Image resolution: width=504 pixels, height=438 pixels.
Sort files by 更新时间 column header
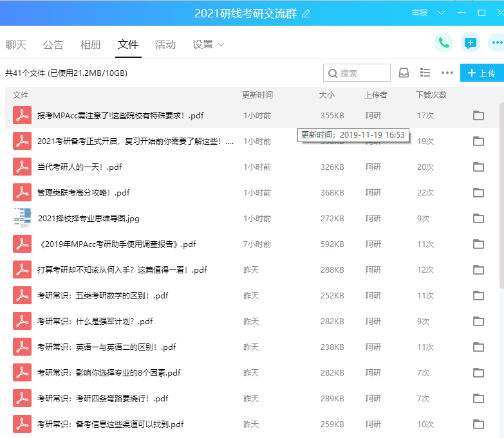click(257, 95)
